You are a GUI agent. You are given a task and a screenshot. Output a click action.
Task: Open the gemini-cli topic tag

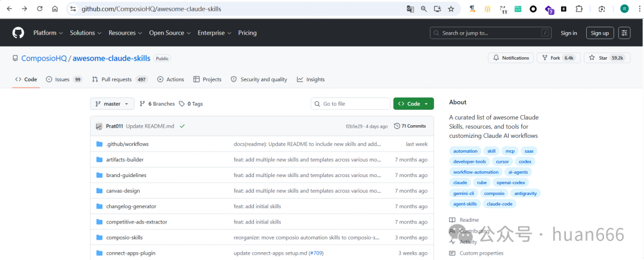463,193
